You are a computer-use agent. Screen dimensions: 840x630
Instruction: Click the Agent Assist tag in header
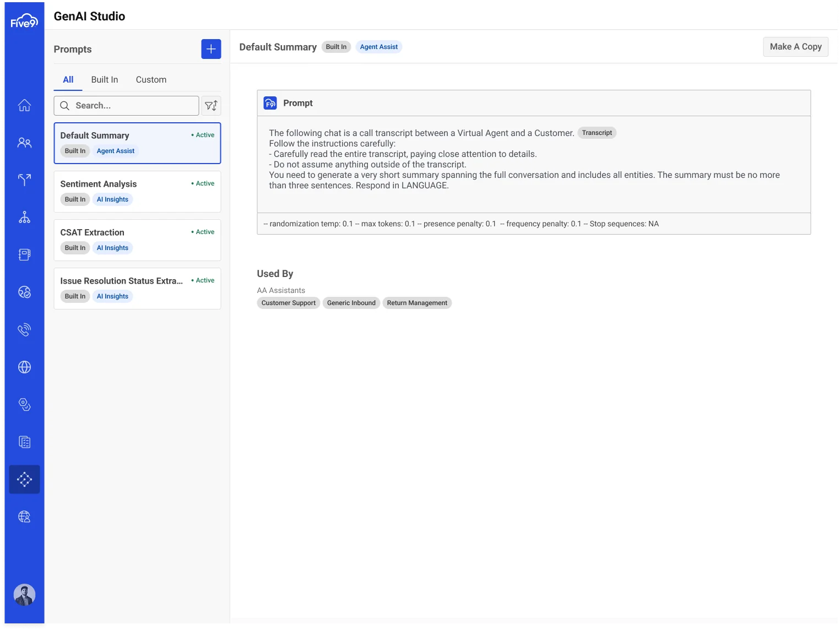pos(378,47)
